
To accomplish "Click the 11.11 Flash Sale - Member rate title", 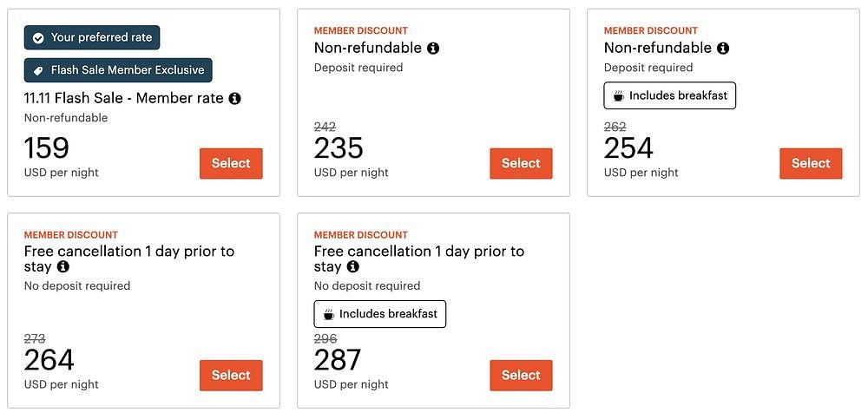I will click(123, 99).
